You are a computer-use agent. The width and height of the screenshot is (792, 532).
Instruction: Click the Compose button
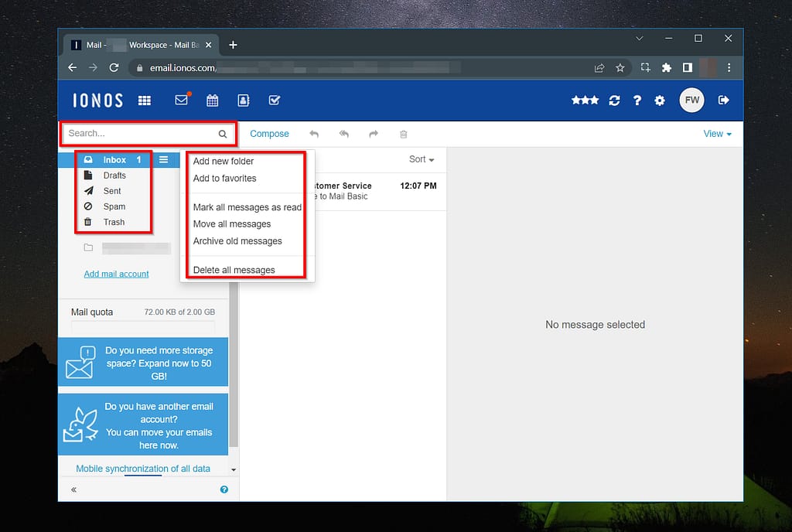(269, 134)
